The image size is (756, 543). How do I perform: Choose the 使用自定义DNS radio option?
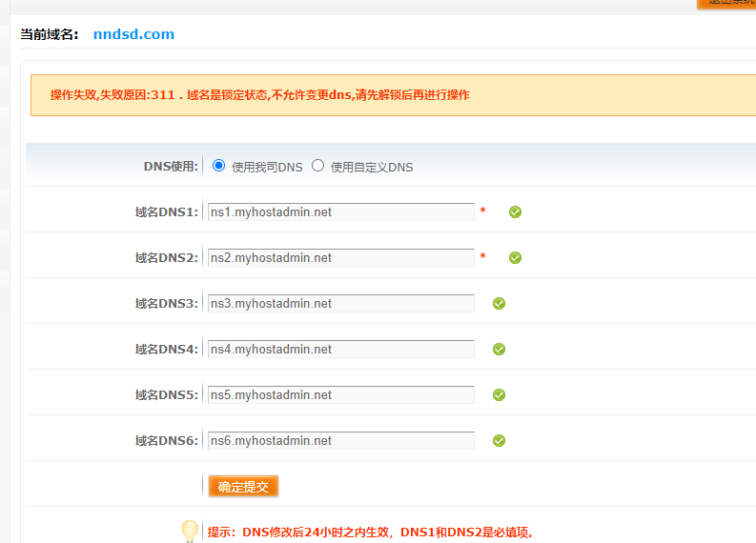point(318,166)
